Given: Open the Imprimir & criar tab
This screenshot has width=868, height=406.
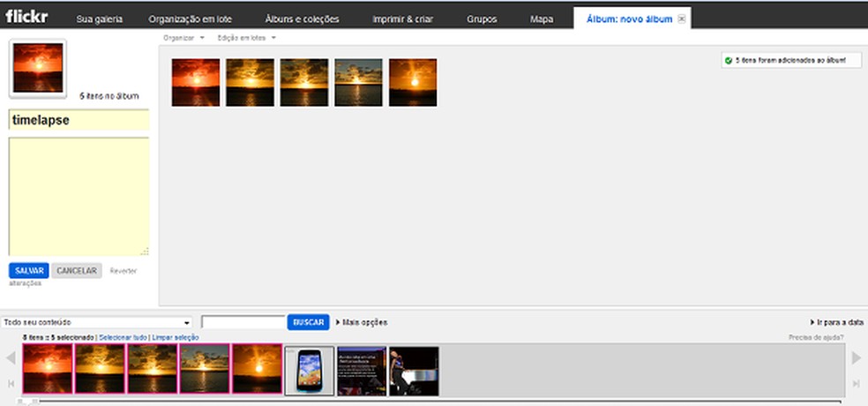Looking at the screenshot, I should pos(402,19).
